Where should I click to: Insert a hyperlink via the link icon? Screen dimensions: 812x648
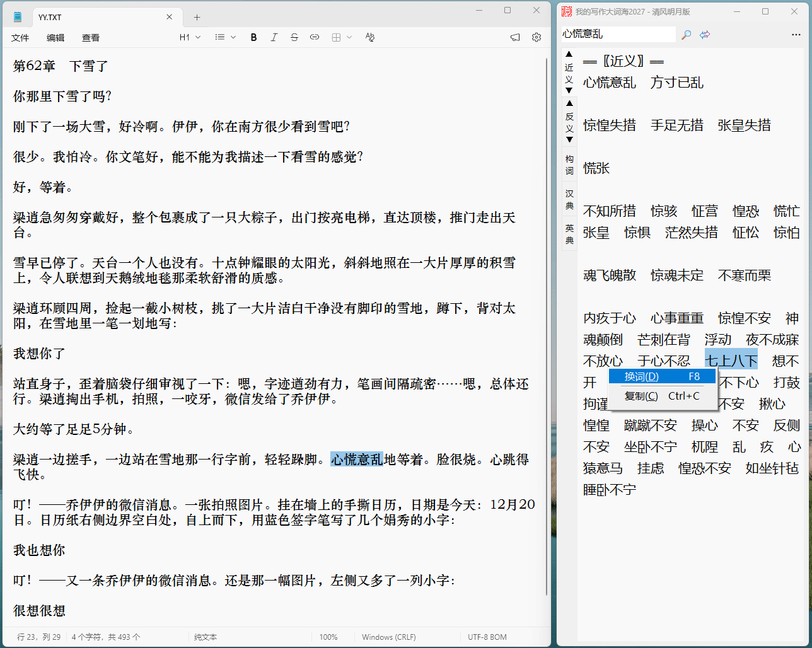314,37
